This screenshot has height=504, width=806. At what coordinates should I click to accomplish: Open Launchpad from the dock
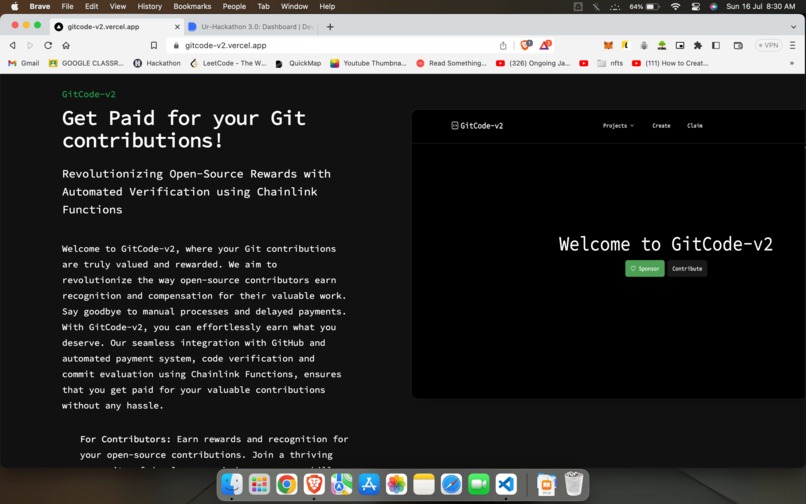pos(259,484)
